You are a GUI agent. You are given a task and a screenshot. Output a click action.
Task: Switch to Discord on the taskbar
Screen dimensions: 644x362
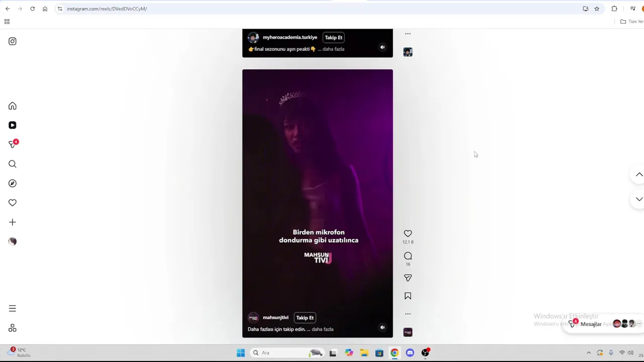[x=410, y=353]
